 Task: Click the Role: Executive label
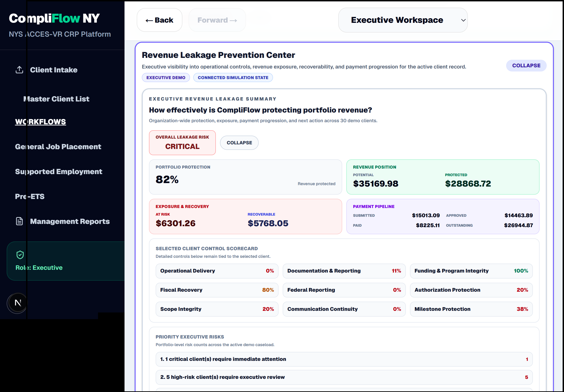click(39, 267)
